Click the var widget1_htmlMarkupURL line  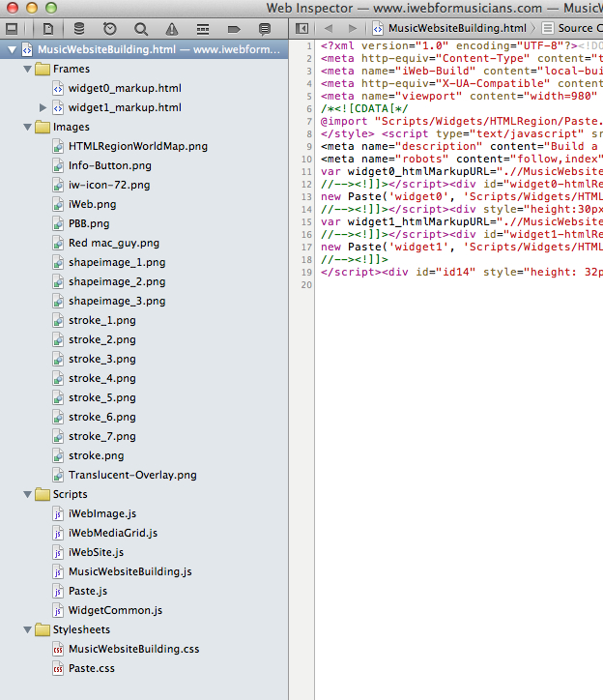pos(462,221)
